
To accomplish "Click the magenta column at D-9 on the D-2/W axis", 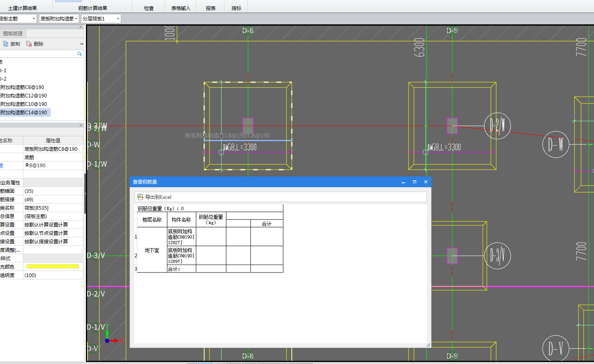I will [x=452, y=126].
